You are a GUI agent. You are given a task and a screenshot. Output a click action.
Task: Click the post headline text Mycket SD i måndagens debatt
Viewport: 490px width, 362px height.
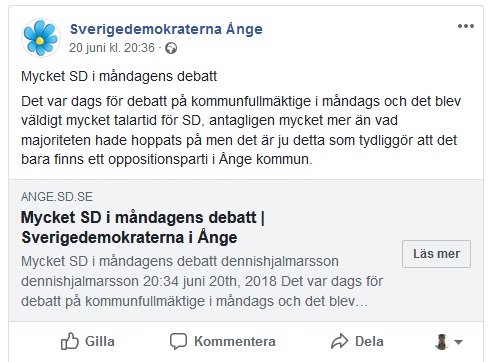point(119,76)
